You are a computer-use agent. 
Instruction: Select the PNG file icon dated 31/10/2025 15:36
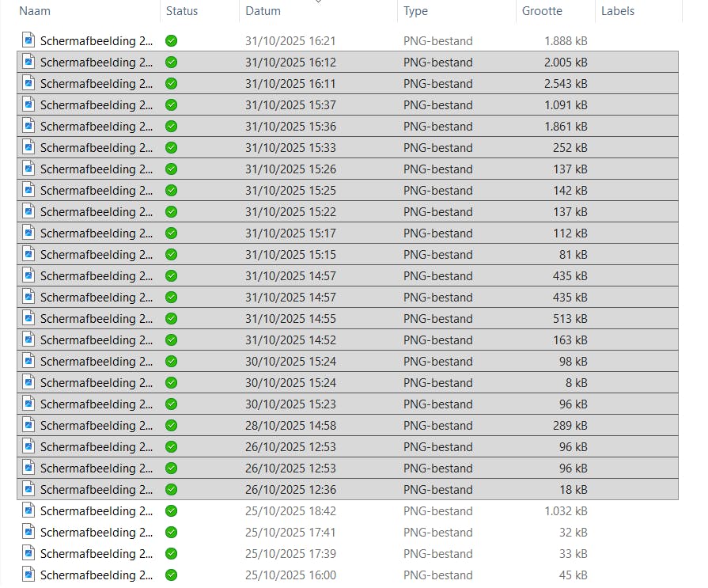[x=28, y=126]
